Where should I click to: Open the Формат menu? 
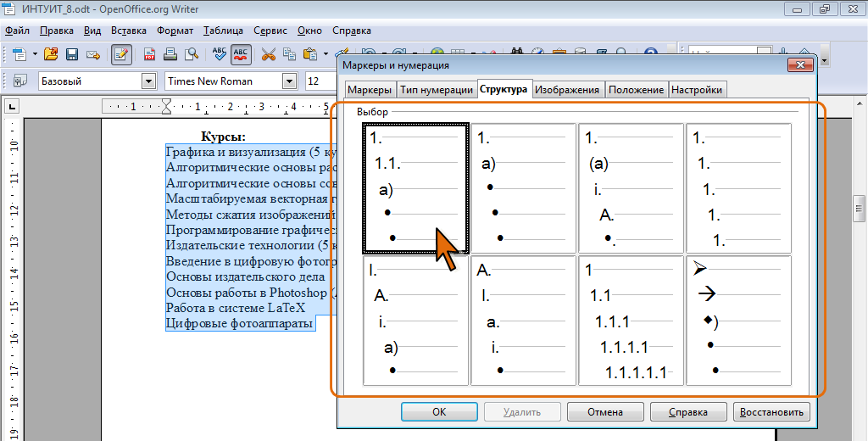(x=175, y=31)
